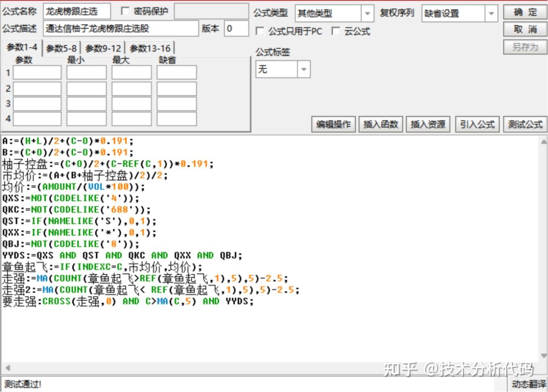Open the 公式类型 dropdown
This screenshot has height=392, width=548.
coord(367,14)
